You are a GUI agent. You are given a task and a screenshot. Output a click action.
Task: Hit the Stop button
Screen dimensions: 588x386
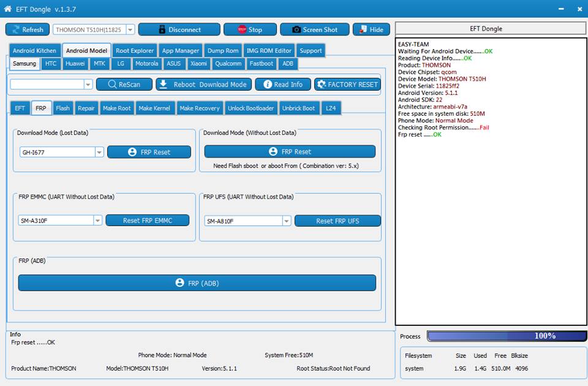coord(250,29)
